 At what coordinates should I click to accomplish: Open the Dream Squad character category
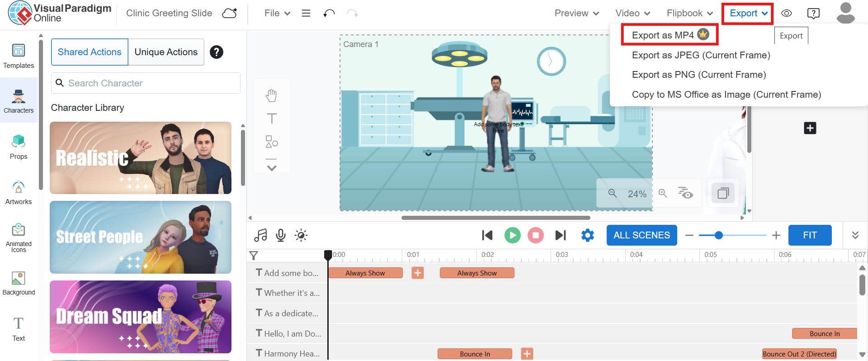[141, 317]
